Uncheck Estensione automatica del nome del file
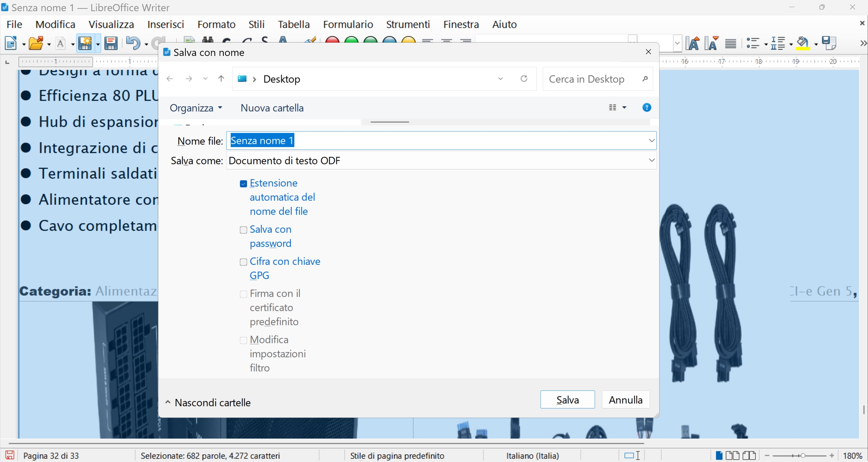 tap(243, 184)
